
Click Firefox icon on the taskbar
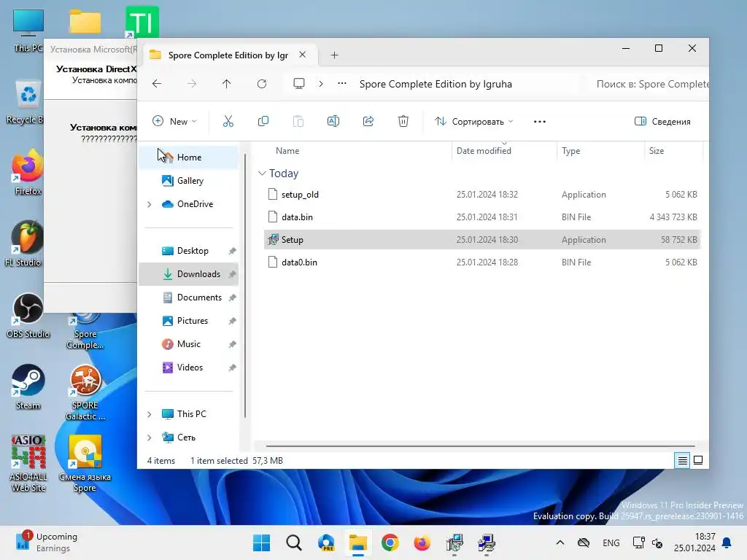pyautogui.click(x=422, y=542)
